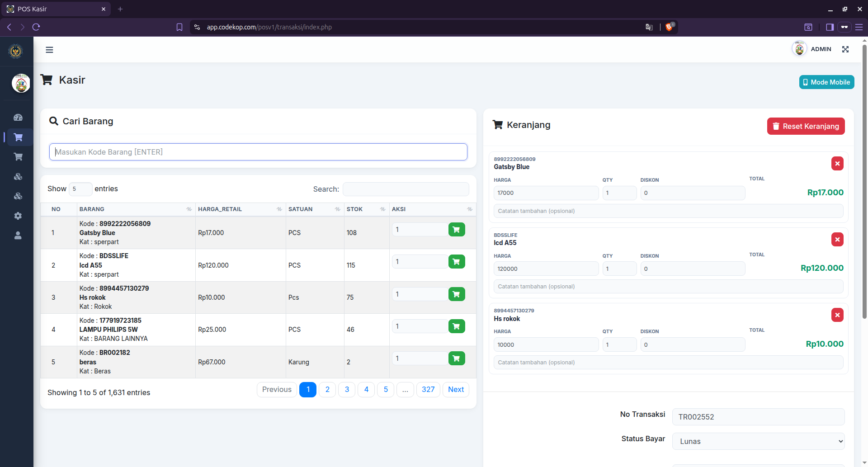Click the Reset Keranjang button
Image resolution: width=868 pixels, height=467 pixels.
coord(806,126)
